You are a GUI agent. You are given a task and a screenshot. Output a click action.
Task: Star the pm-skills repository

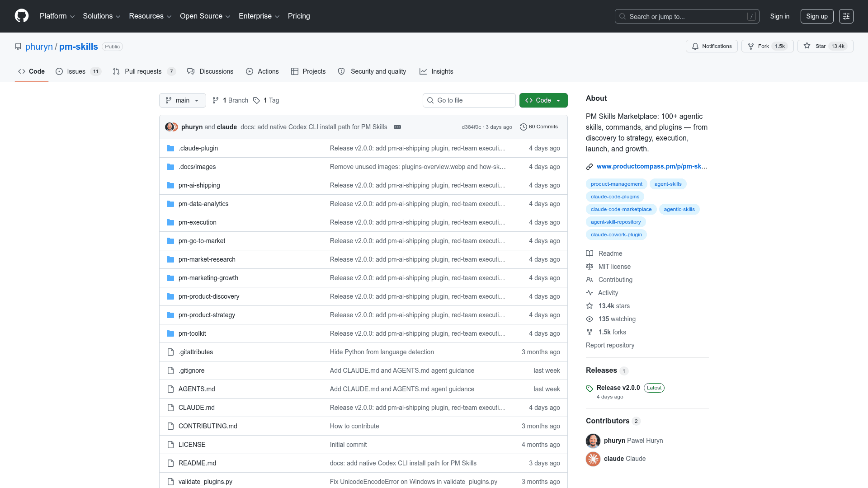coord(825,46)
